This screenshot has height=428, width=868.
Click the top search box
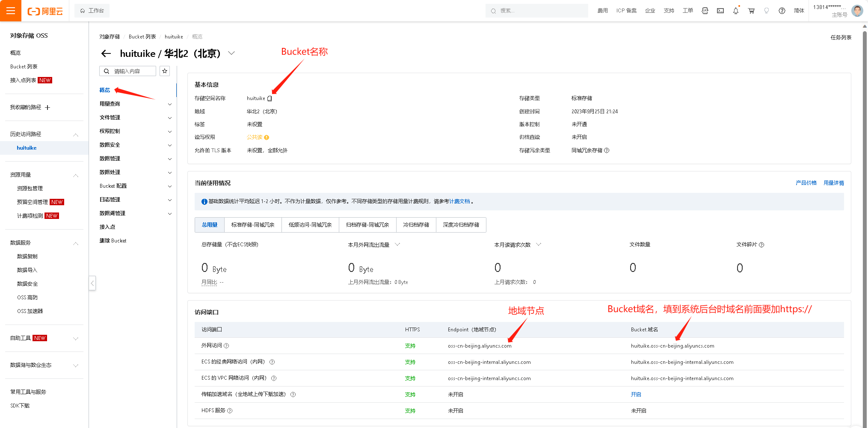(537, 11)
